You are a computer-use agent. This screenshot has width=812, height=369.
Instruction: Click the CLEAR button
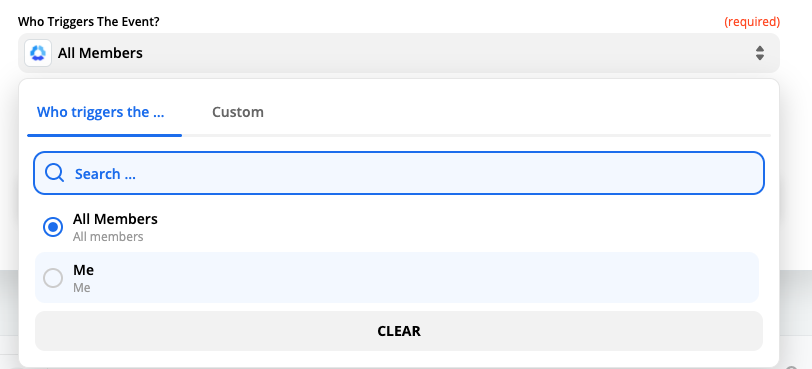click(x=399, y=331)
